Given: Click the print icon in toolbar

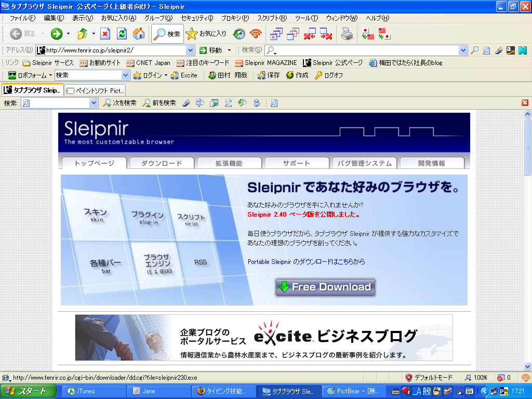Looking at the screenshot, I should [x=347, y=34].
